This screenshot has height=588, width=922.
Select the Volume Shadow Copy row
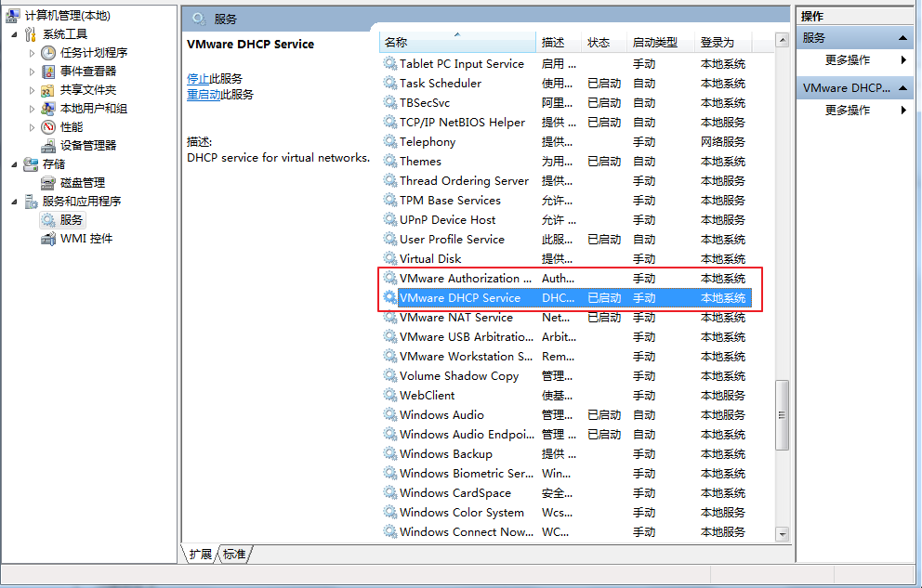(566, 375)
